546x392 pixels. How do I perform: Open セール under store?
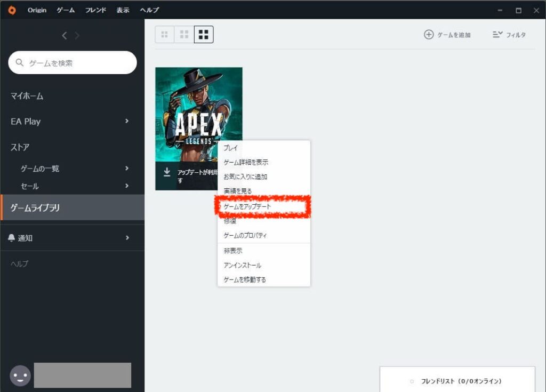(30, 186)
